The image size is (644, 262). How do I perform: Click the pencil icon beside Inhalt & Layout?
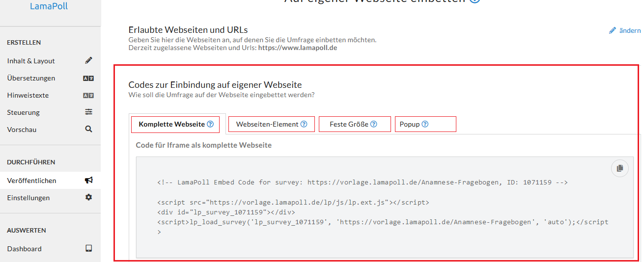pos(88,61)
